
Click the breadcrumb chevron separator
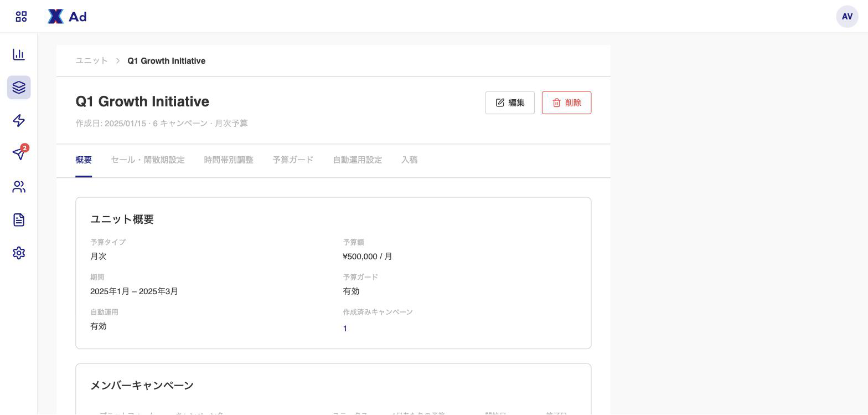[x=118, y=61]
